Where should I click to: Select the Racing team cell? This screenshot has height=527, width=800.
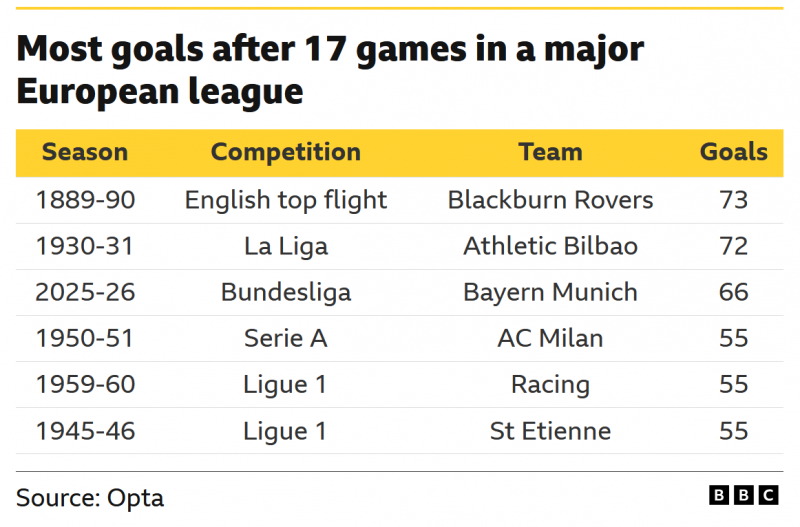(550, 385)
